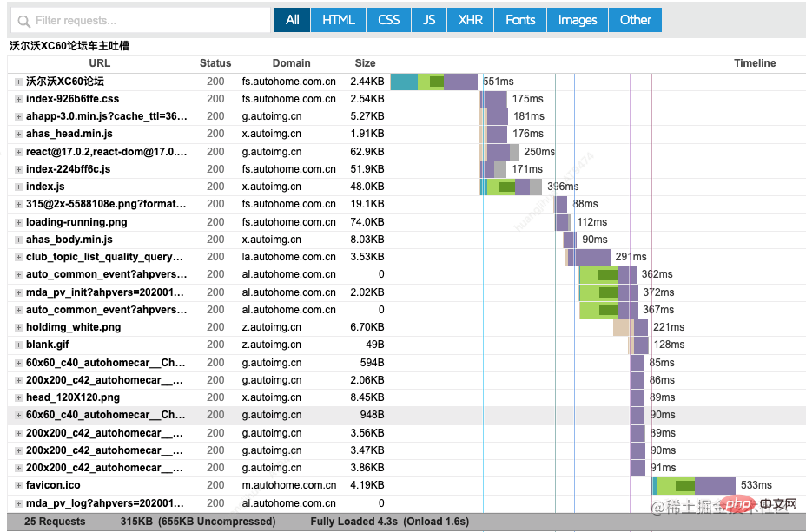The image size is (806, 532).
Task: Expand the ahas_body.min.js request
Action: point(18,240)
